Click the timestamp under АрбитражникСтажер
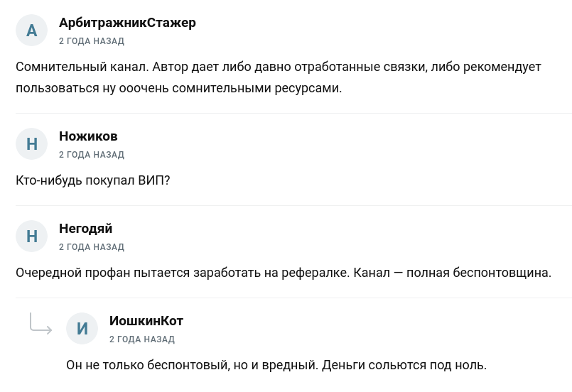The width and height of the screenshot is (572, 392). (91, 41)
